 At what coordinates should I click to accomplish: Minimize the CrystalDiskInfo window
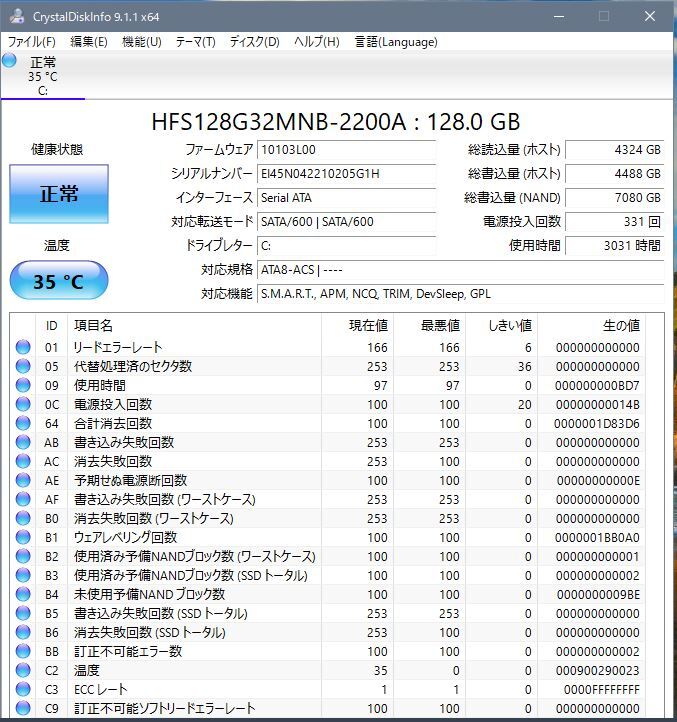pyautogui.click(x=559, y=17)
